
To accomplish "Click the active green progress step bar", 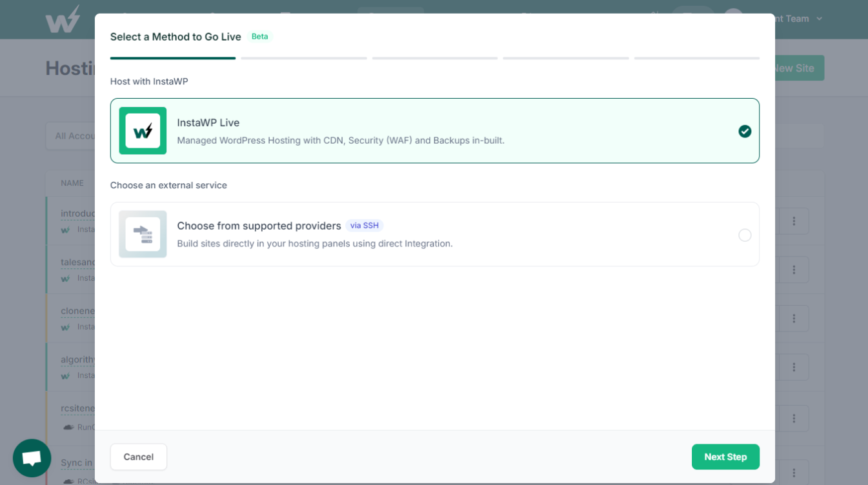I will (173, 58).
